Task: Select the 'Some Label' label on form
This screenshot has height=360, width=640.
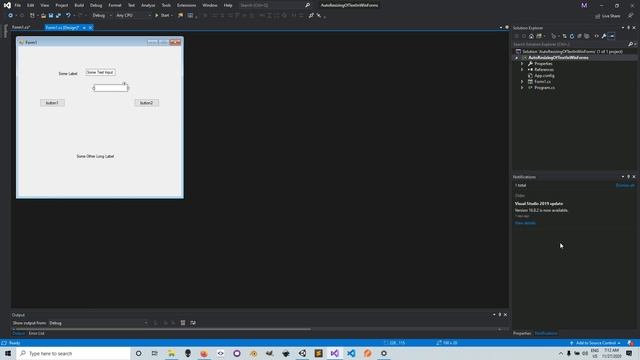Action: pyautogui.click(x=68, y=74)
